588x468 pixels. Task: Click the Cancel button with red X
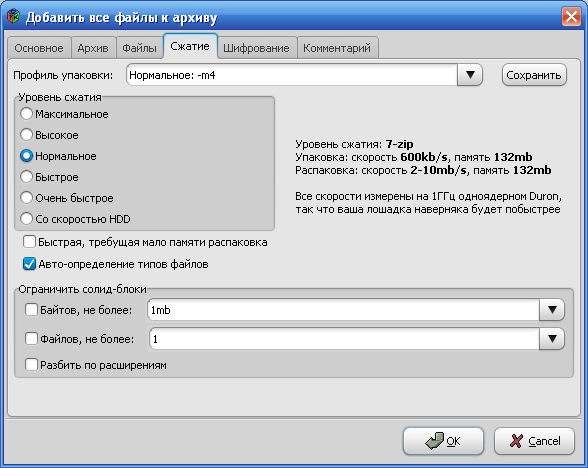coord(534,441)
